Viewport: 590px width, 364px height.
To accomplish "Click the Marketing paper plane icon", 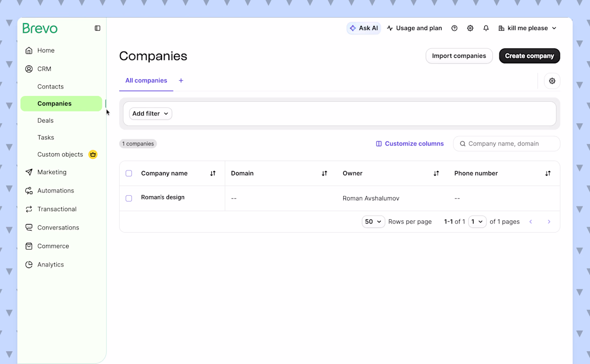I will (29, 172).
